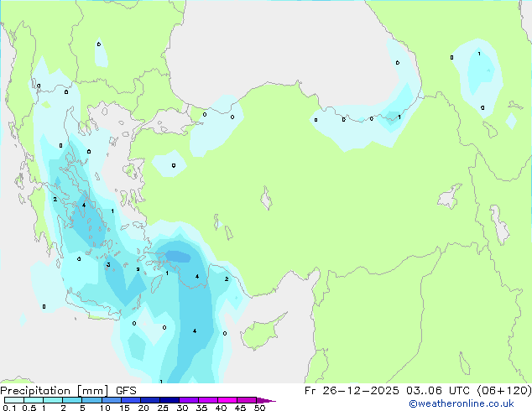Click the above-50 mm purple arrow on legend
The height and width of the screenshot is (411, 532).
click(266, 400)
